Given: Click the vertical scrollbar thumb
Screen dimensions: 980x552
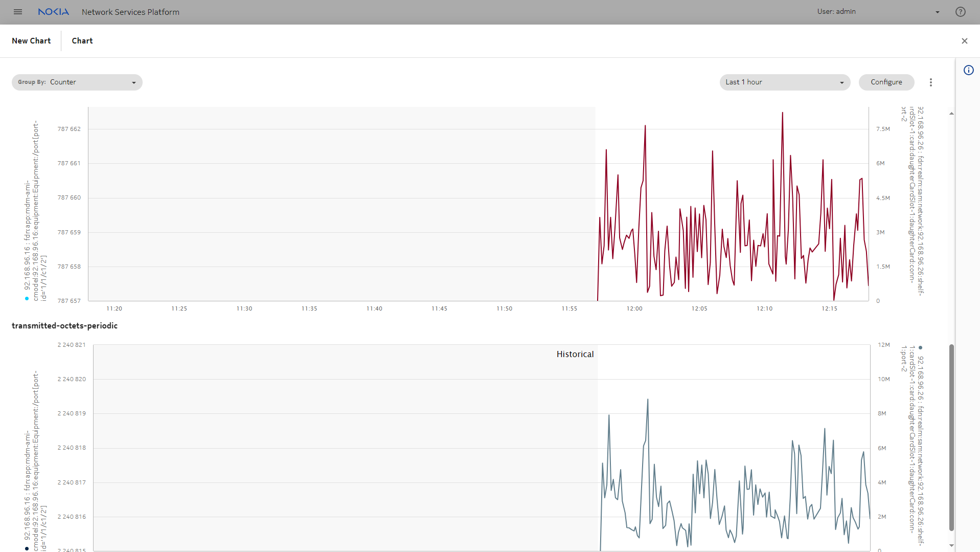Looking at the screenshot, I should 951,437.
